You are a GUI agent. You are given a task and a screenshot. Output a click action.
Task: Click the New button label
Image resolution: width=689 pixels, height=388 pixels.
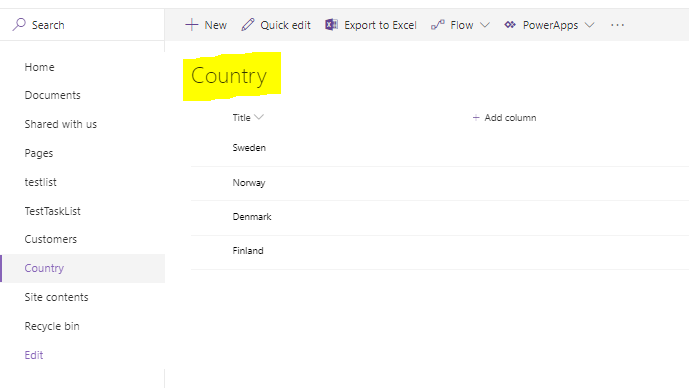coord(215,25)
